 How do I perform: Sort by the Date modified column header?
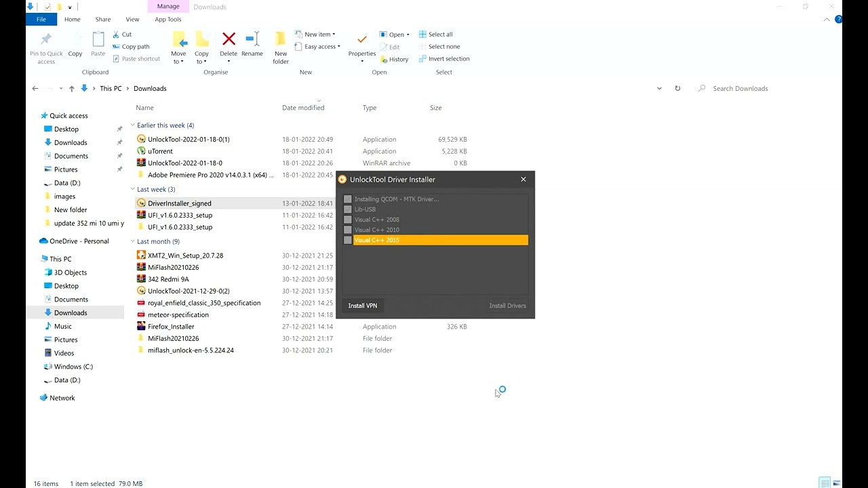click(303, 108)
